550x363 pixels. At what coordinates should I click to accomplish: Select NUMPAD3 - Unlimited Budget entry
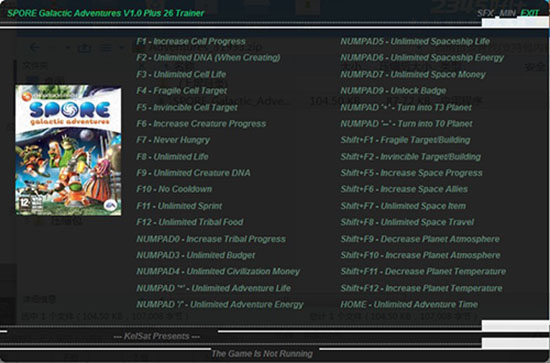(x=196, y=255)
